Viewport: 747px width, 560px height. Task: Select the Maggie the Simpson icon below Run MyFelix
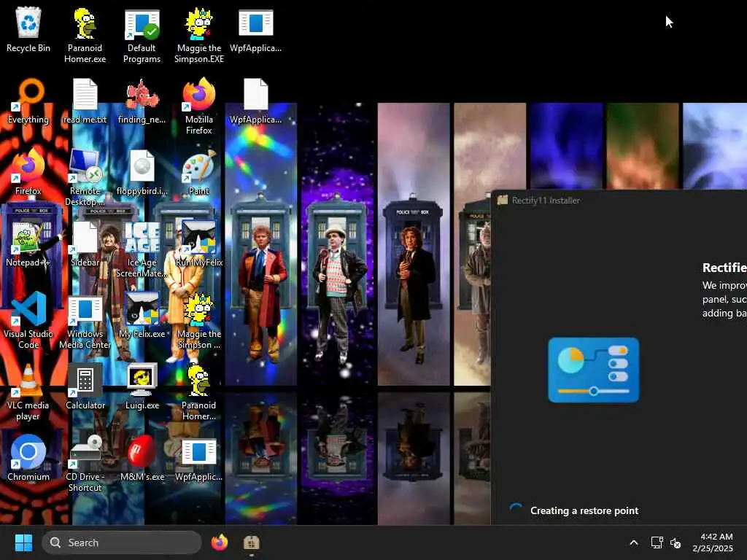(x=198, y=321)
